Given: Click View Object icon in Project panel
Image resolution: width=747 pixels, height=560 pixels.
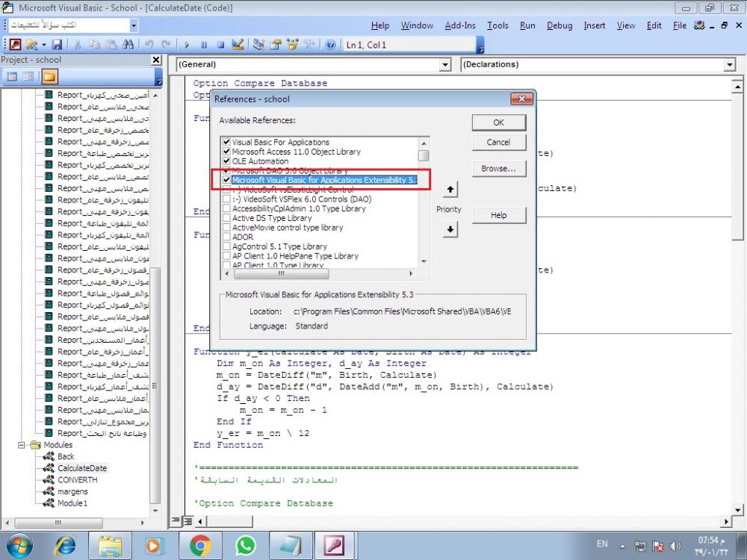Looking at the screenshot, I should (28, 76).
